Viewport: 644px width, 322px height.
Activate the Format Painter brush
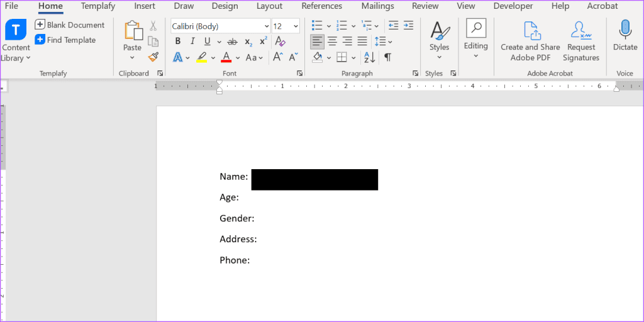(153, 57)
